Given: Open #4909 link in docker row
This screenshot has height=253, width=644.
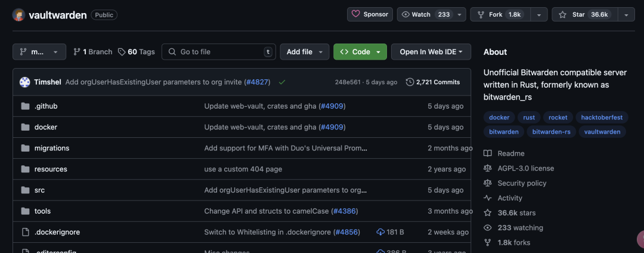Looking at the screenshot, I should click(x=332, y=127).
